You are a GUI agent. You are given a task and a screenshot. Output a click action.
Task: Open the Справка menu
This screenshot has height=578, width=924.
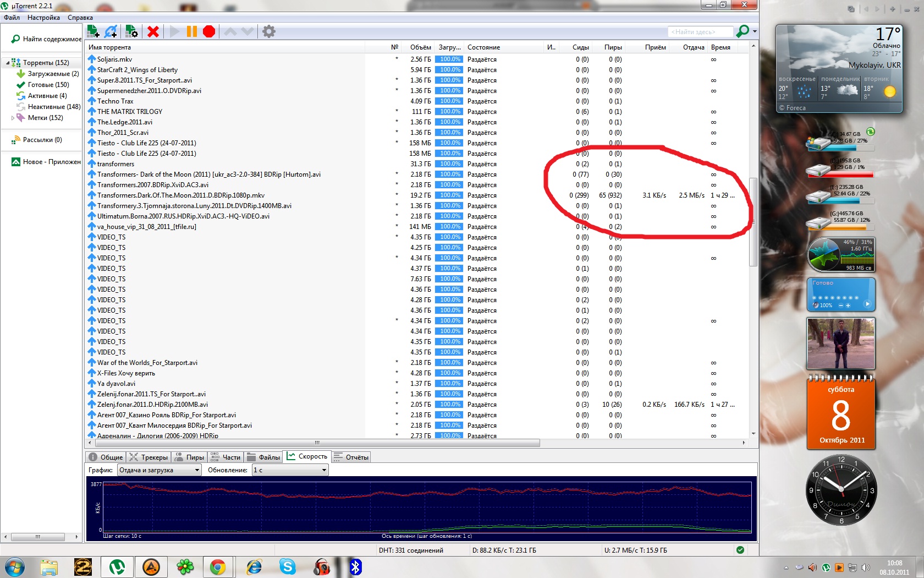(x=80, y=18)
